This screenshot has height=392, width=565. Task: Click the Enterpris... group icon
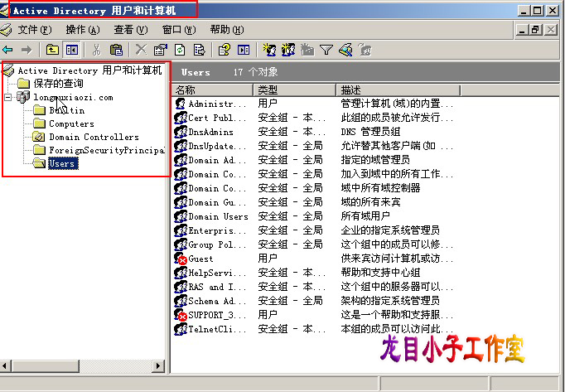180,230
